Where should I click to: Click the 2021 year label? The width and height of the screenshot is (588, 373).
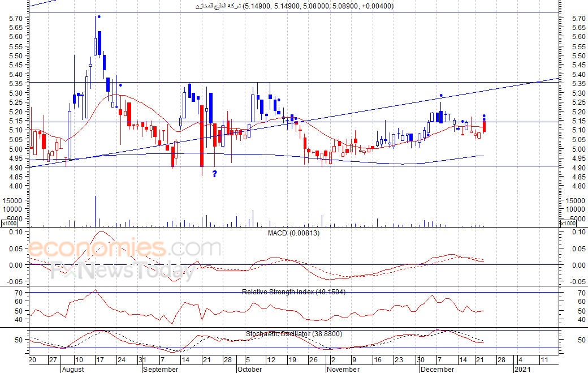coord(522,369)
